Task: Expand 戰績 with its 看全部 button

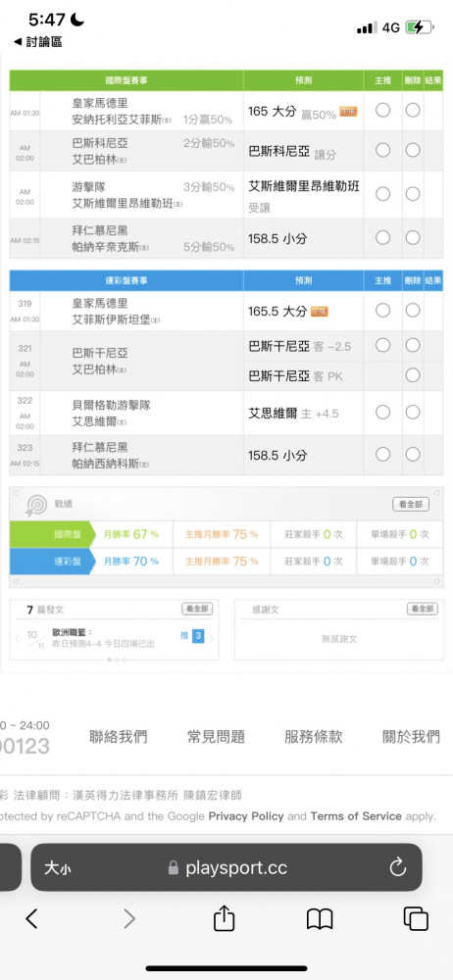Action: pos(411,505)
